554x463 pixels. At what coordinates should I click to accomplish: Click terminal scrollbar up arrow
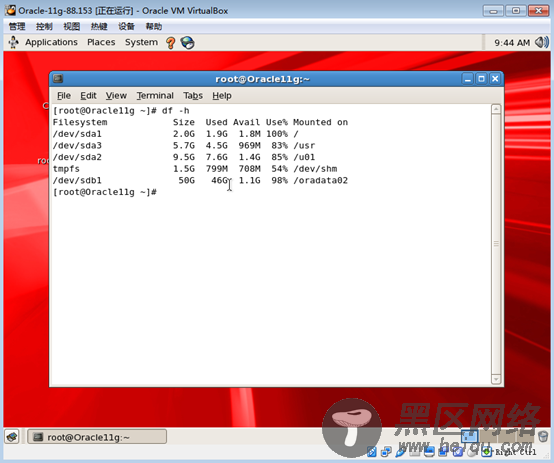496,109
